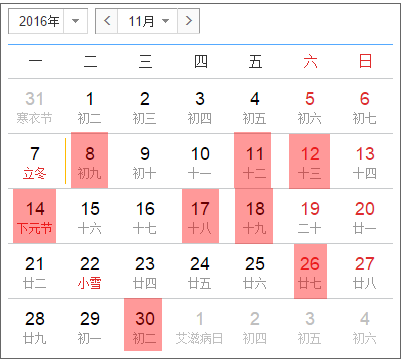Select November 2 初三

(x=145, y=107)
